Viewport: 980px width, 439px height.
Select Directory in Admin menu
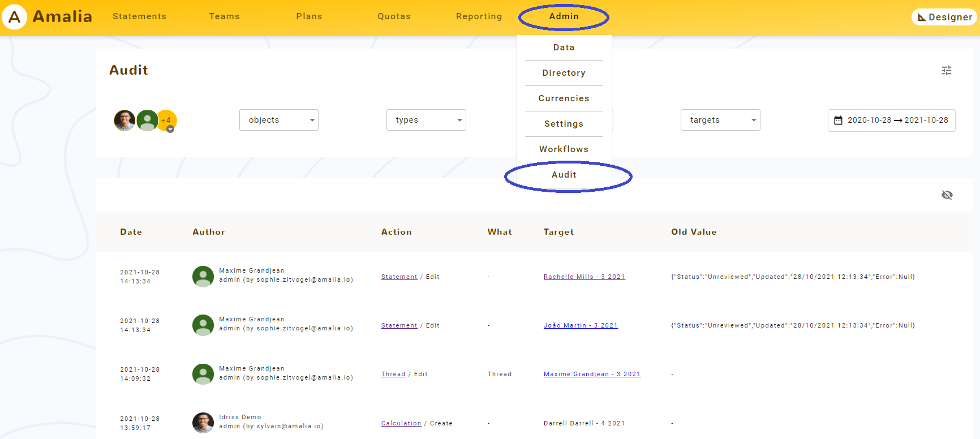(x=564, y=73)
